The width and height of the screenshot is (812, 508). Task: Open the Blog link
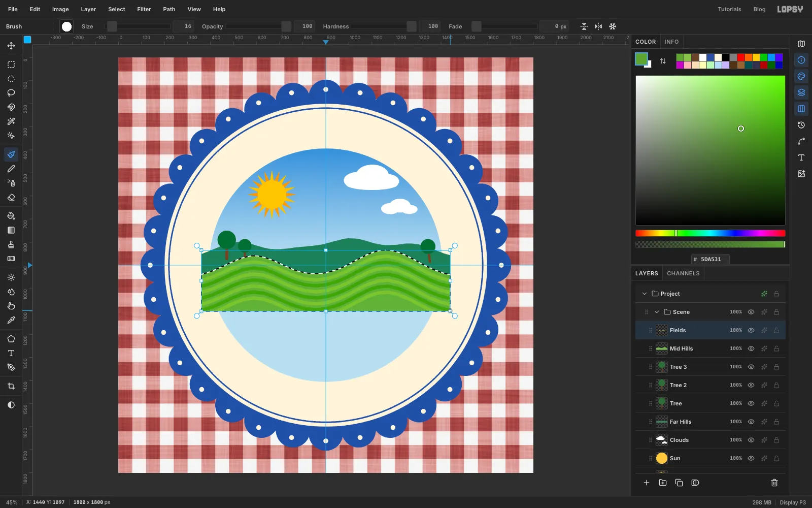(x=759, y=9)
